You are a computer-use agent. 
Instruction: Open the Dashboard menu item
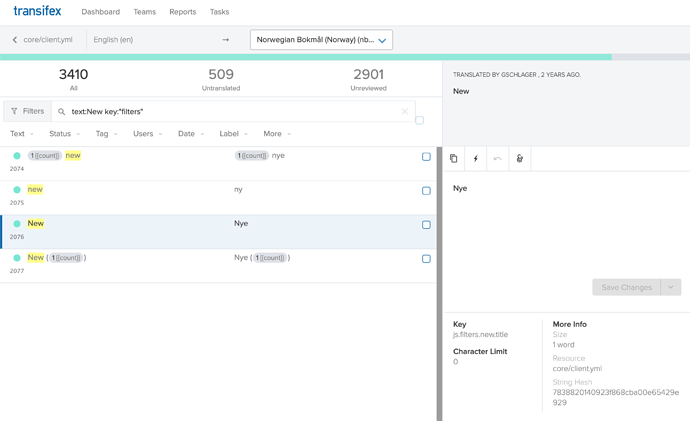(x=100, y=12)
